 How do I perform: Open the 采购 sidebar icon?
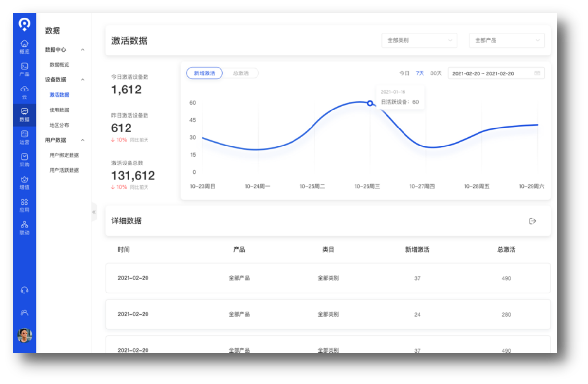(24, 160)
